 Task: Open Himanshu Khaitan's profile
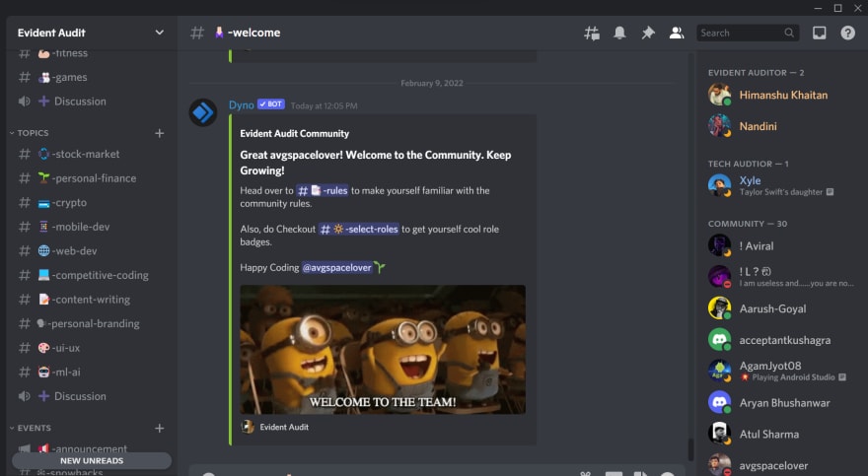[x=780, y=95]
